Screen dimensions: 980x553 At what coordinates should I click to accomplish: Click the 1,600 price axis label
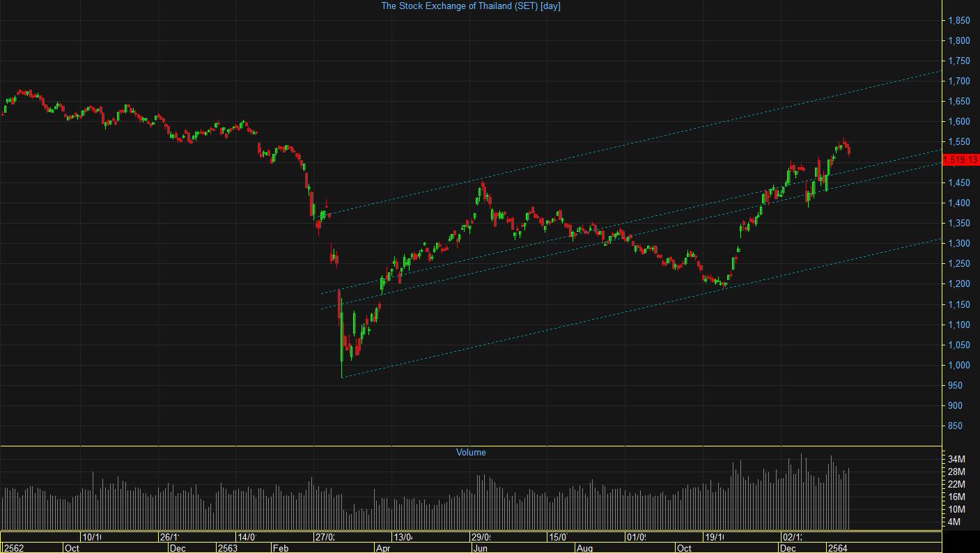coord(958,122)
